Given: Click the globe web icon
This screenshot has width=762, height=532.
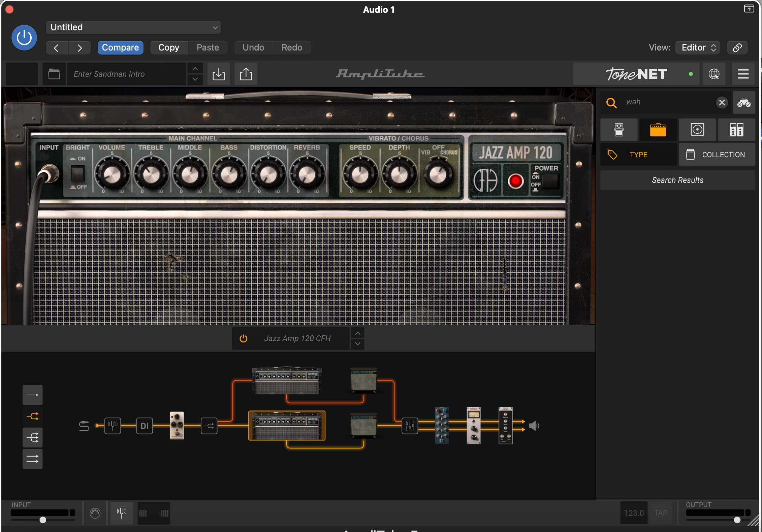Looking at the screenshot, I should (x=714, y=74).
